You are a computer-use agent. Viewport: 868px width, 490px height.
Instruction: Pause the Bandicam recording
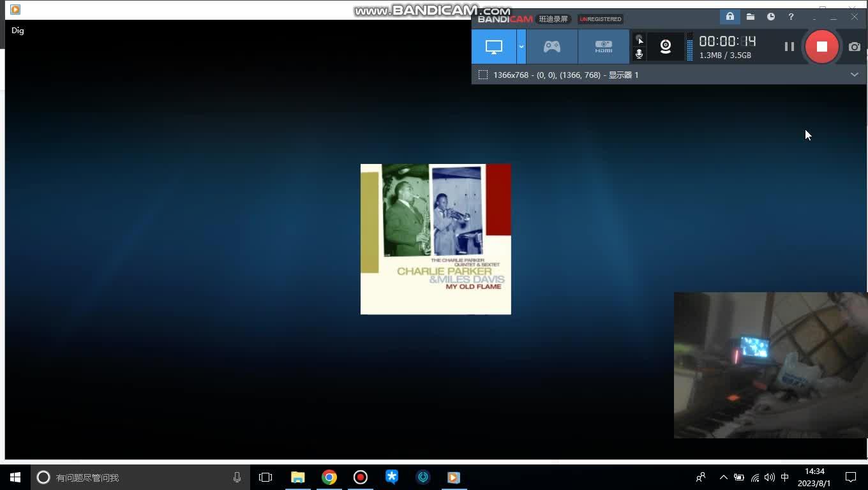789,47
